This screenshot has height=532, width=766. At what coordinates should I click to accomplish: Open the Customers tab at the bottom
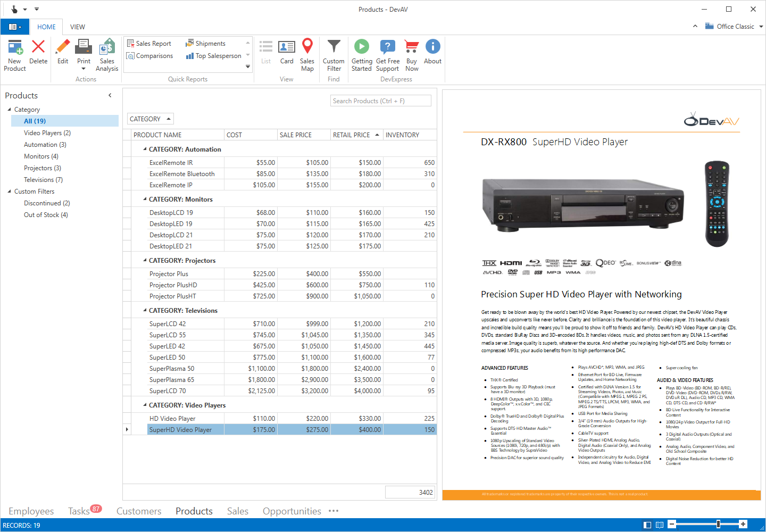[x=138, y=511]
